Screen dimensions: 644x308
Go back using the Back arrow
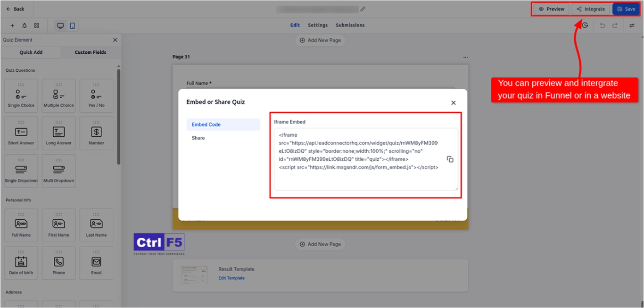pos(15,9)
